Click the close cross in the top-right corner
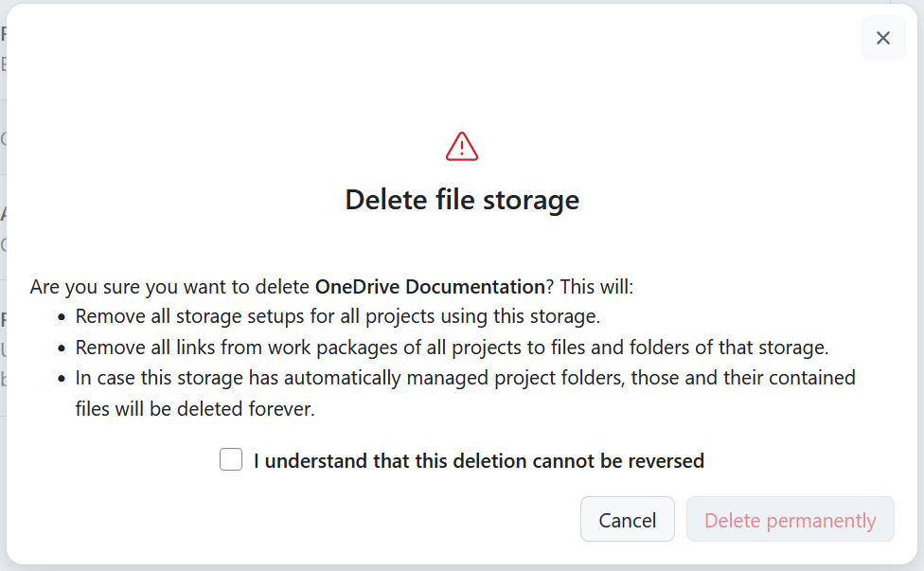The height and width of the screenshot is (571, 924). pyautogui.click(x=882, y=38)
